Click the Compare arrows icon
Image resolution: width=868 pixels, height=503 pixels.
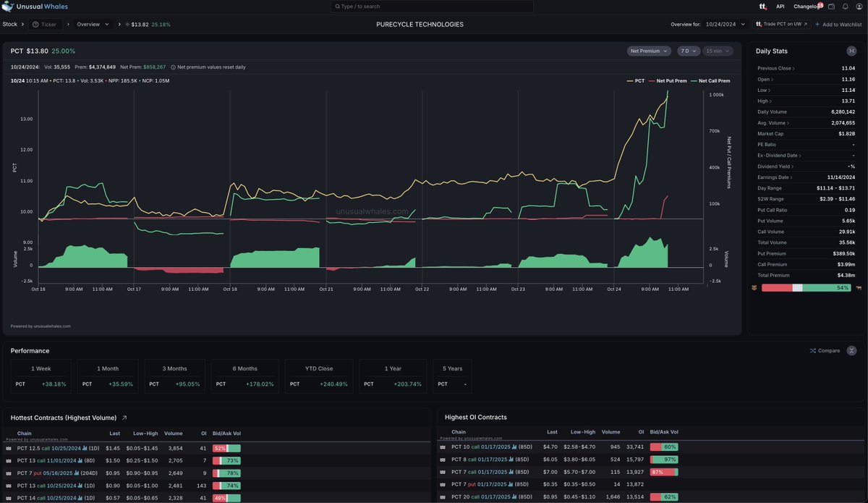click(x=813, y=350)
